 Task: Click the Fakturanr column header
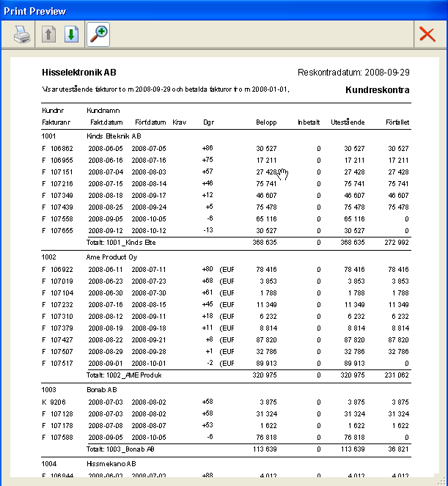tap(56, 122)
